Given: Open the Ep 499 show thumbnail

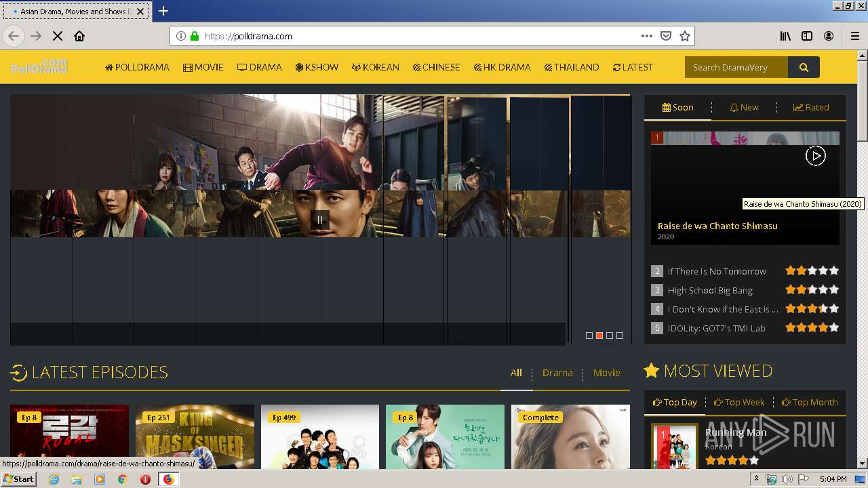Looking at the screenshot, I should tap(320, 437).
